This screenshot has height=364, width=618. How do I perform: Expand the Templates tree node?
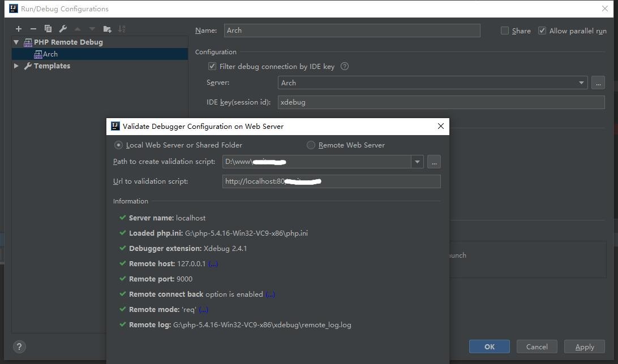click(x=16, y=66)
